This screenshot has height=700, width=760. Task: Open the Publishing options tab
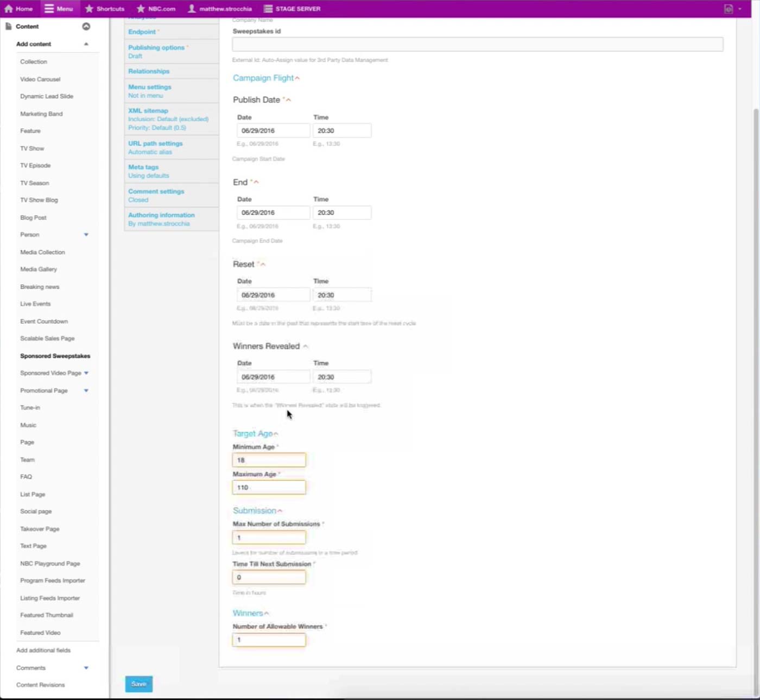[x=156, y=48]
